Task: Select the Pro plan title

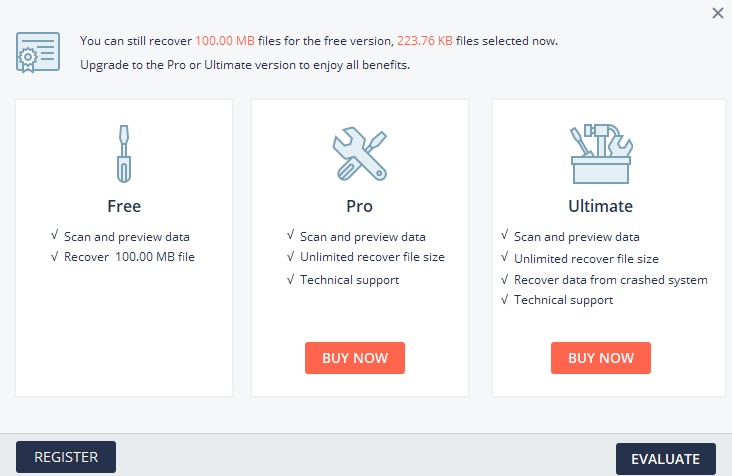Action: (359, 207)
